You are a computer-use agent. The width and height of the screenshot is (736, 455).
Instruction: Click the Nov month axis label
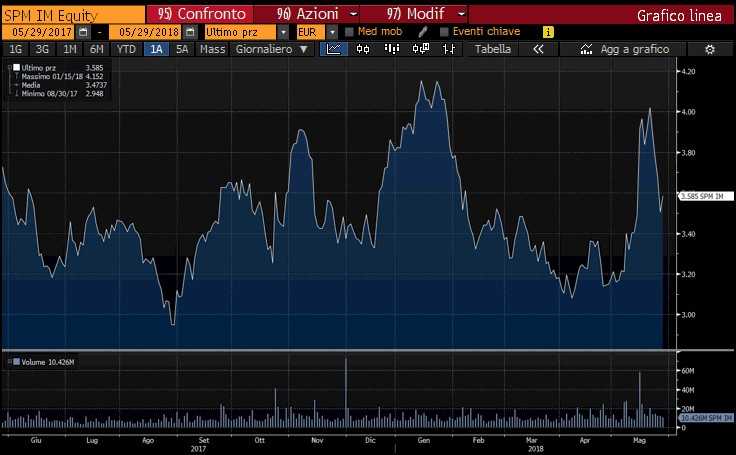pyautogui.click(x=317, y=440)
